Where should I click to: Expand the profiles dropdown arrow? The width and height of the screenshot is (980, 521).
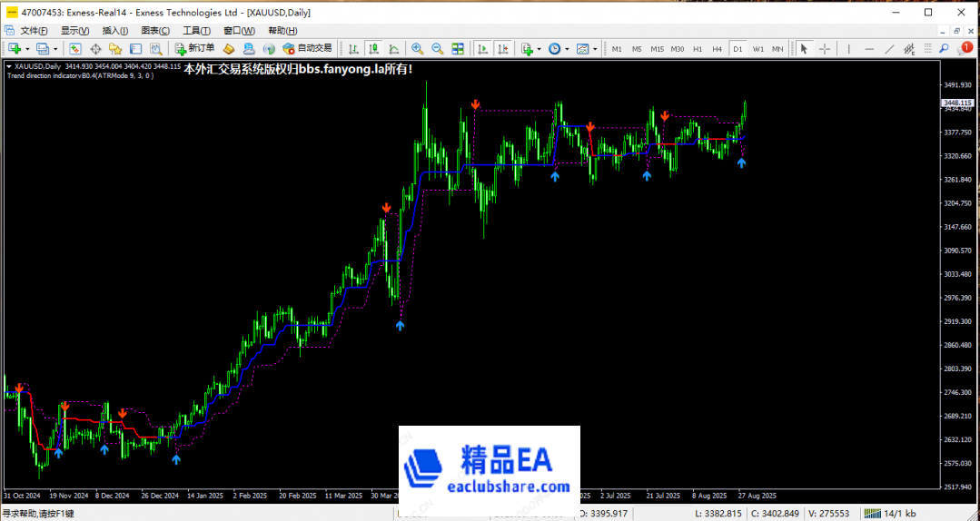(x=55, y=49)
